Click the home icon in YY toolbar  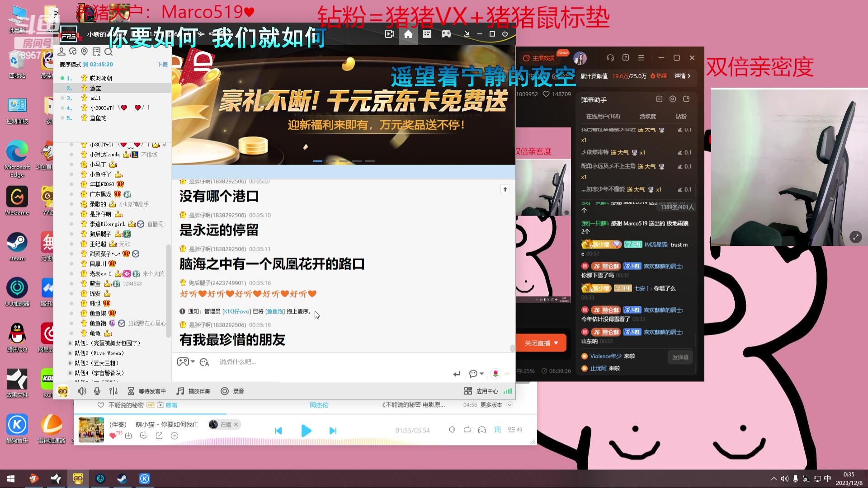[x=408, y=34]
